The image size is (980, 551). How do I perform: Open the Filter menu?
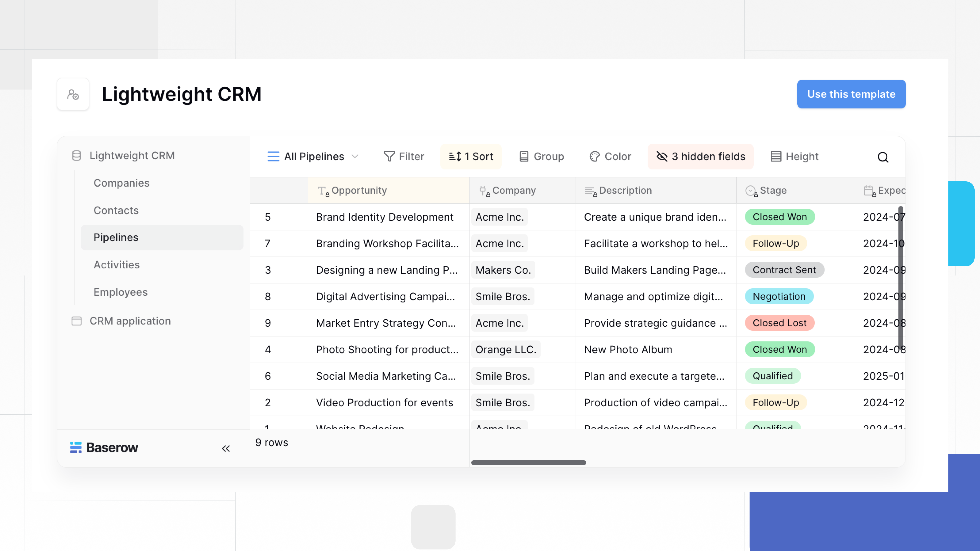[404, 156]
